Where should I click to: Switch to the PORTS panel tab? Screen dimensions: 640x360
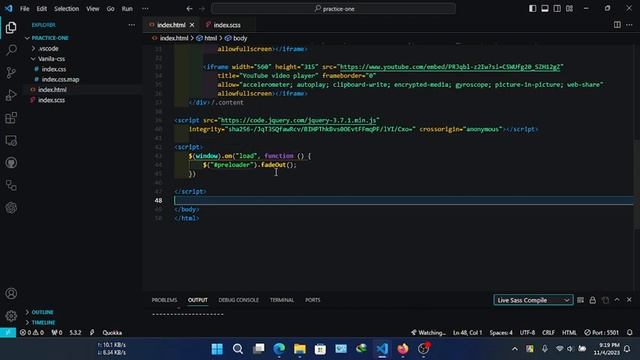pos(313,300)
